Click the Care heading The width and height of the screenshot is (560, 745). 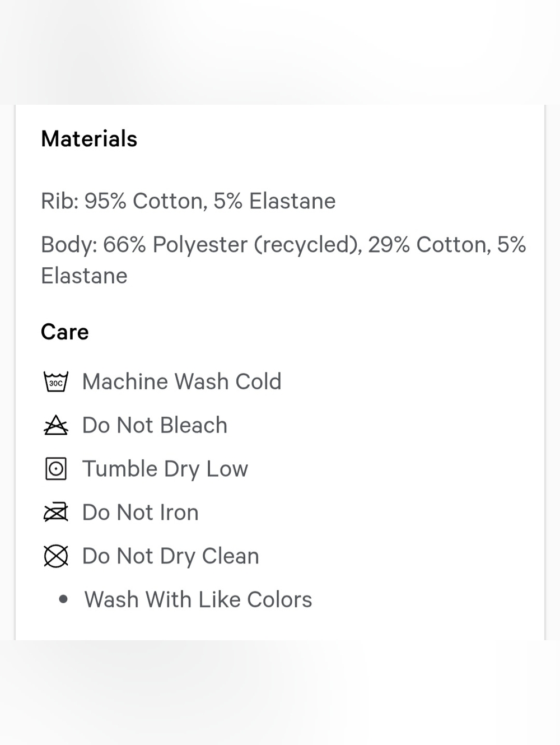(65, 332)
